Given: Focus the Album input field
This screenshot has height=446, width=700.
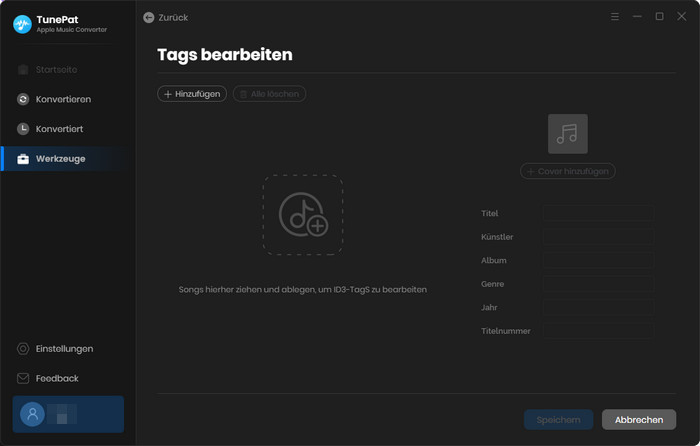Looking at the screenshot, I should pyautogui.click(x=598, y=261).
